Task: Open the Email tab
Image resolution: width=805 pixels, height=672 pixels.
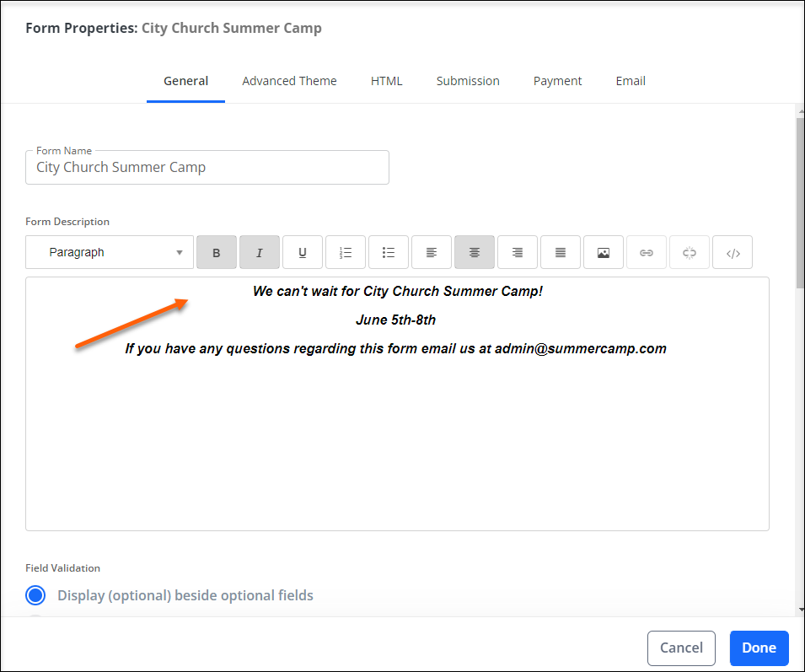Action: [x=631, y=81]
